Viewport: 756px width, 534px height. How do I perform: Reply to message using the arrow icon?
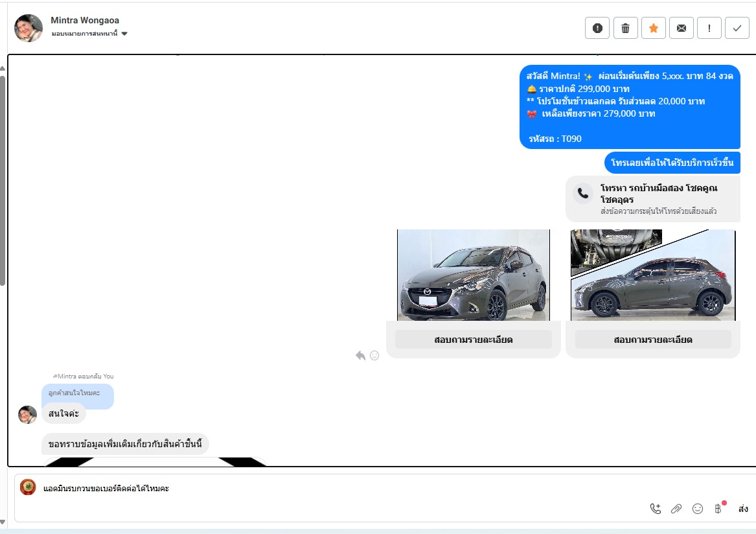tap(360, 355)
